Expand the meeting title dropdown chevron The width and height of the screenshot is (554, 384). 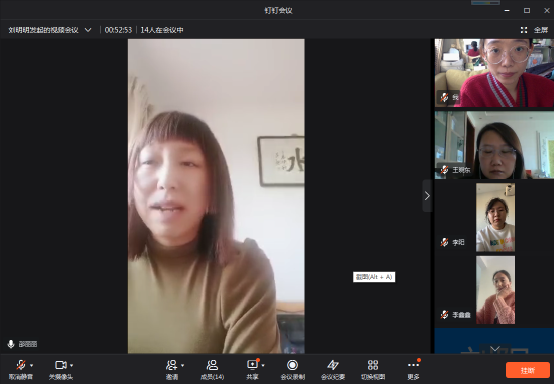point(88,30)
